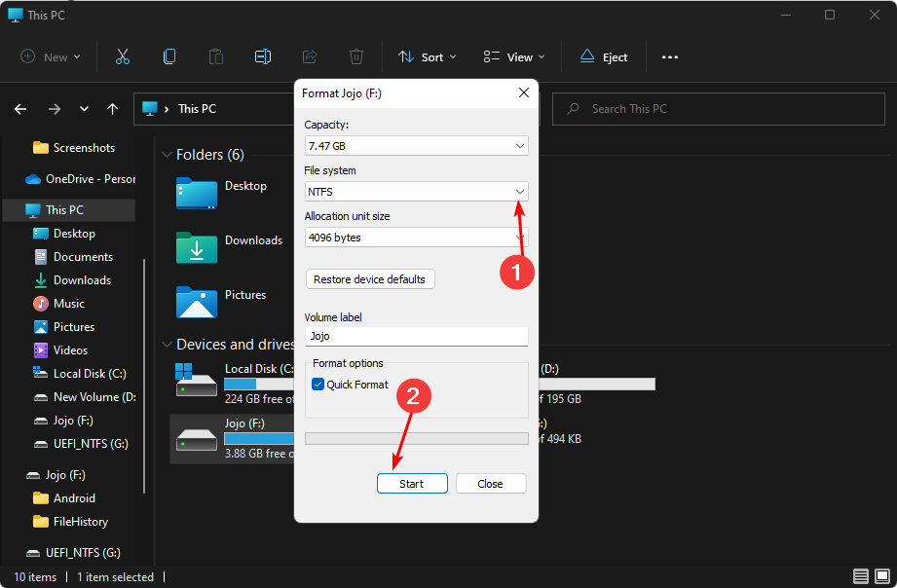Open Videos in the sidebar
This screenshot has height=588, width=897.
pos(60,350)
